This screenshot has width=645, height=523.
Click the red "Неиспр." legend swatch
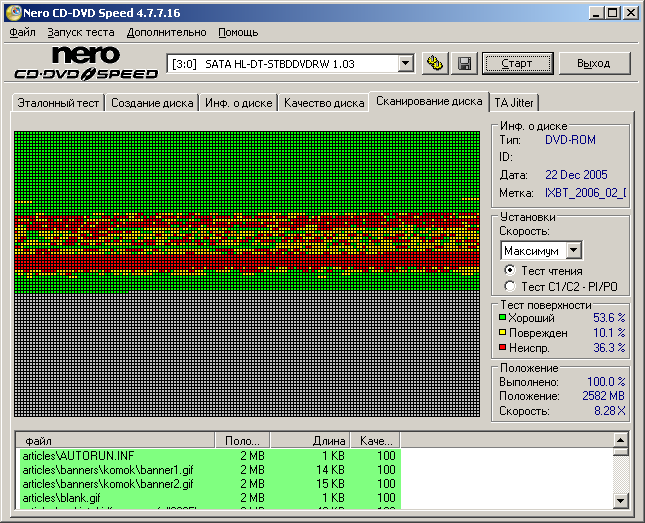point(503,347)
